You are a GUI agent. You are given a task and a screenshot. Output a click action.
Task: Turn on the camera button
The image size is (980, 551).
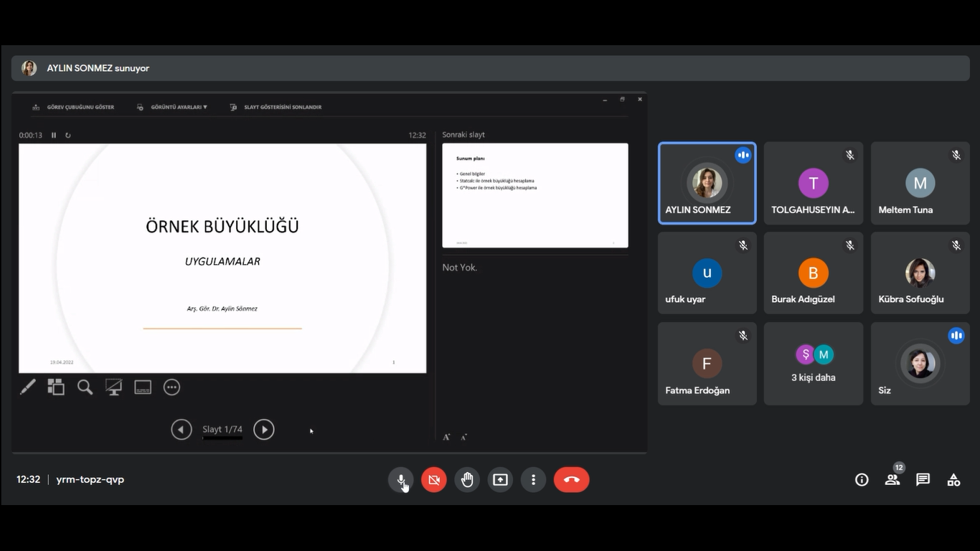click(x=434, y=480)
